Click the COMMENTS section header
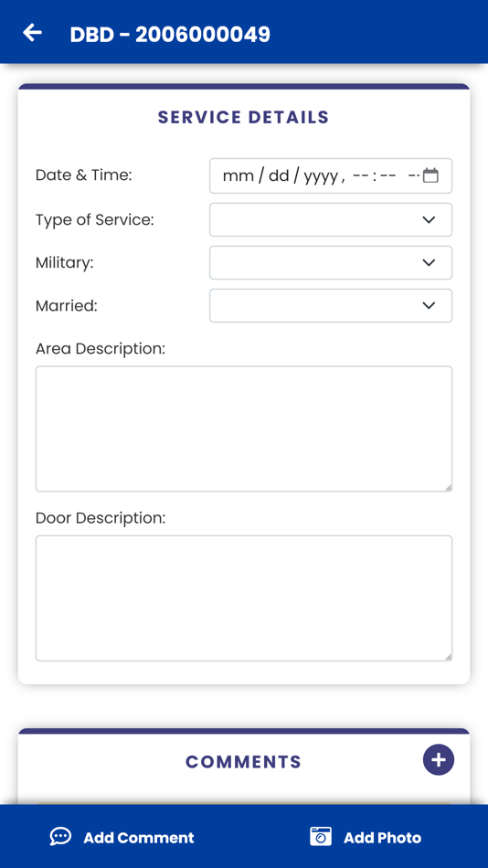Image resolution: width=488 pixels, height=868 pixels. tap(244, 762)
